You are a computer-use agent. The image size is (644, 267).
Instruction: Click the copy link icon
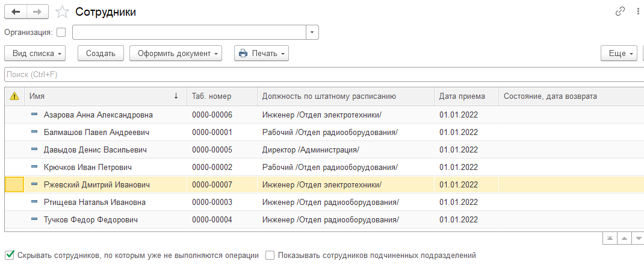click(x=620, y=11)
